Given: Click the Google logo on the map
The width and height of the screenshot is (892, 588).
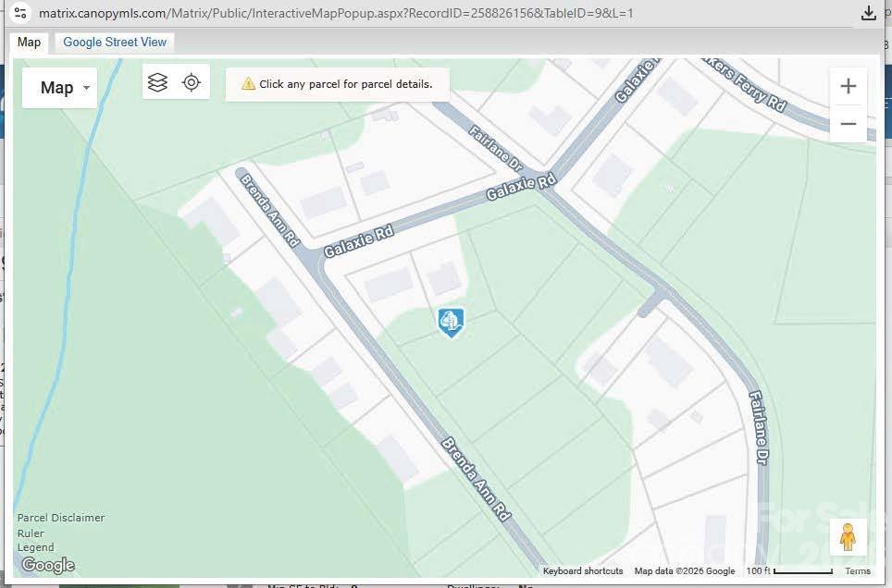Looking at the screenshot, I should click(47, 565).
